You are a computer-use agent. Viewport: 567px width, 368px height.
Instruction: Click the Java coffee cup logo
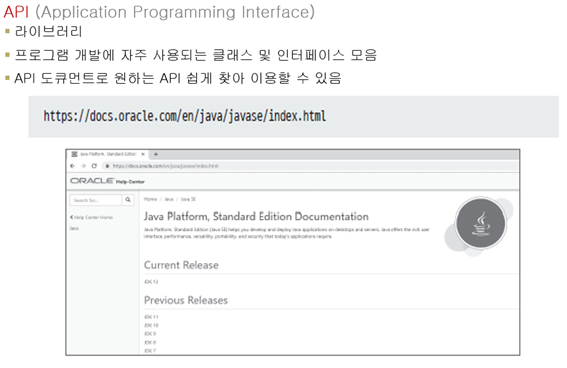point(481,224)
